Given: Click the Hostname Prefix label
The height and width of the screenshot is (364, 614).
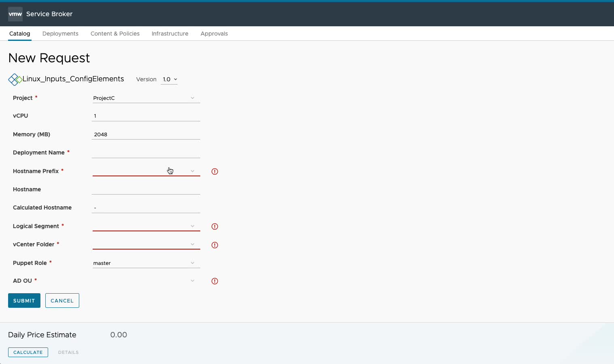Looking at the screenshot, I should (36, 171).
